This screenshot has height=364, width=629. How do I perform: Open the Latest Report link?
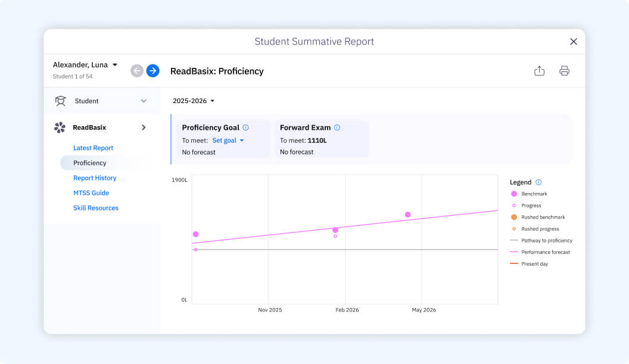[93, 148]
